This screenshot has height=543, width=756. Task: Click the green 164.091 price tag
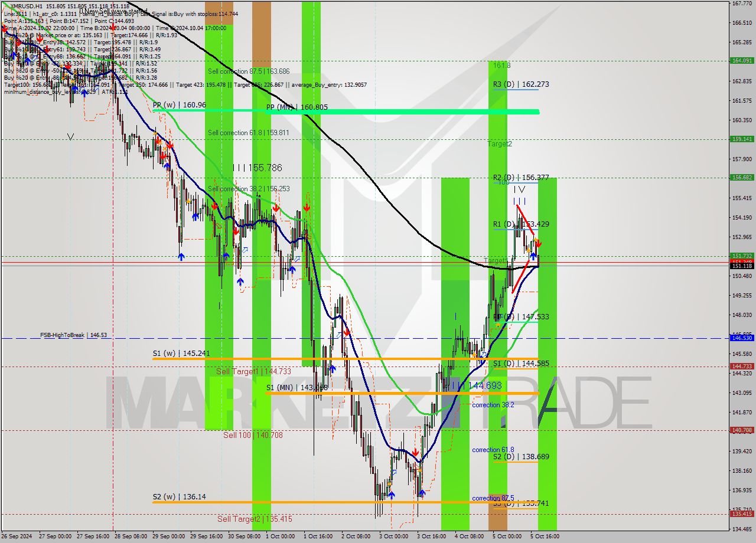[742, 60]
